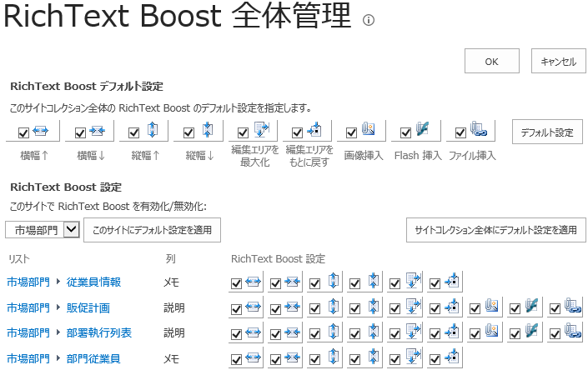The height and width of the screenshot is (375, 588).
Task: Open the 部門従業員 list link
Action: tap(93, 358)
